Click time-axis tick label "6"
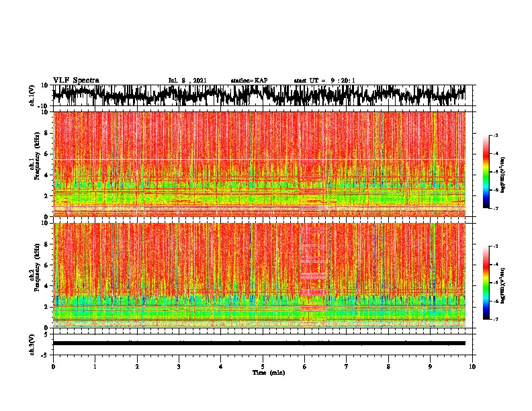The width and height of the screenshot is (532, 411). [x=305, y=367]
